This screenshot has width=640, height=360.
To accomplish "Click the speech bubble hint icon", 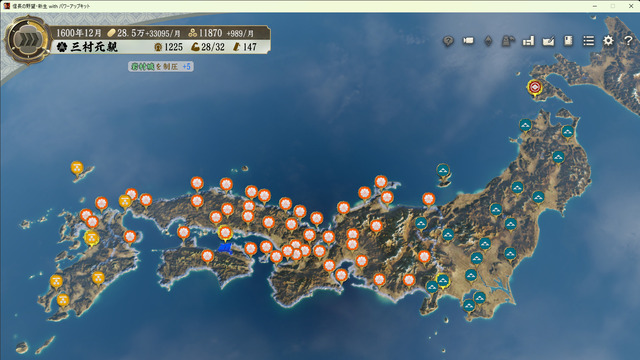I will pyautogui.click(x=448, y=41).
